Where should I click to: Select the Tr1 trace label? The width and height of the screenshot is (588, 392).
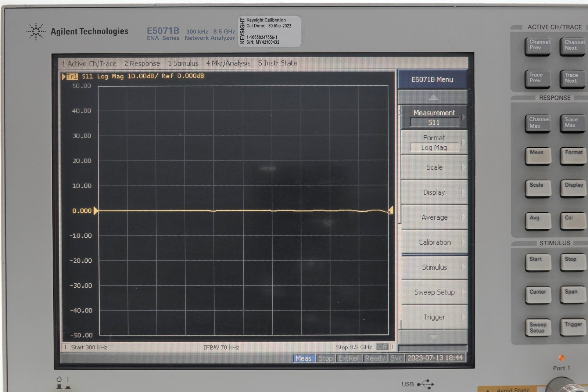point(72,76)
